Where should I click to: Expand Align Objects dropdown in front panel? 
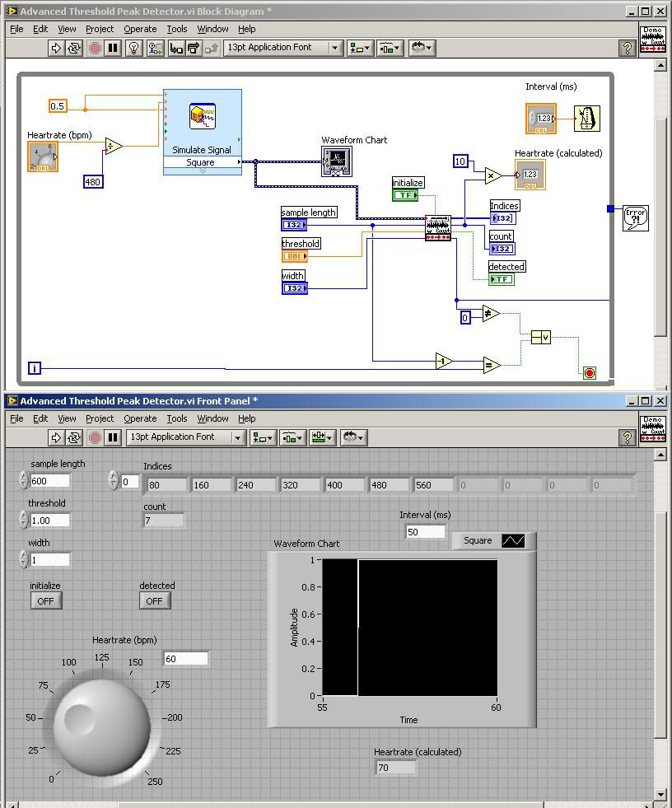(x=263, y=437)
